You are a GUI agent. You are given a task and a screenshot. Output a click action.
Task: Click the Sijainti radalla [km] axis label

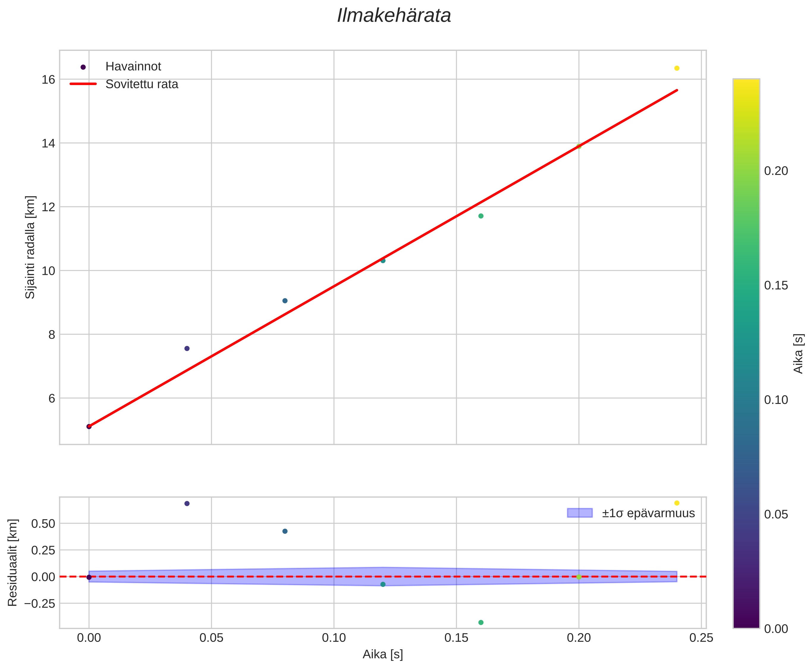click(x=30, y=247)
